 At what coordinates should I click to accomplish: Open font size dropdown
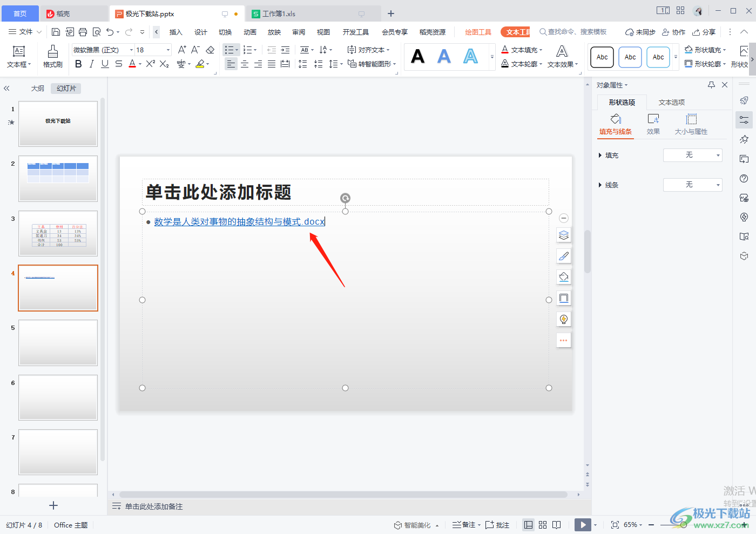[168, 50]
